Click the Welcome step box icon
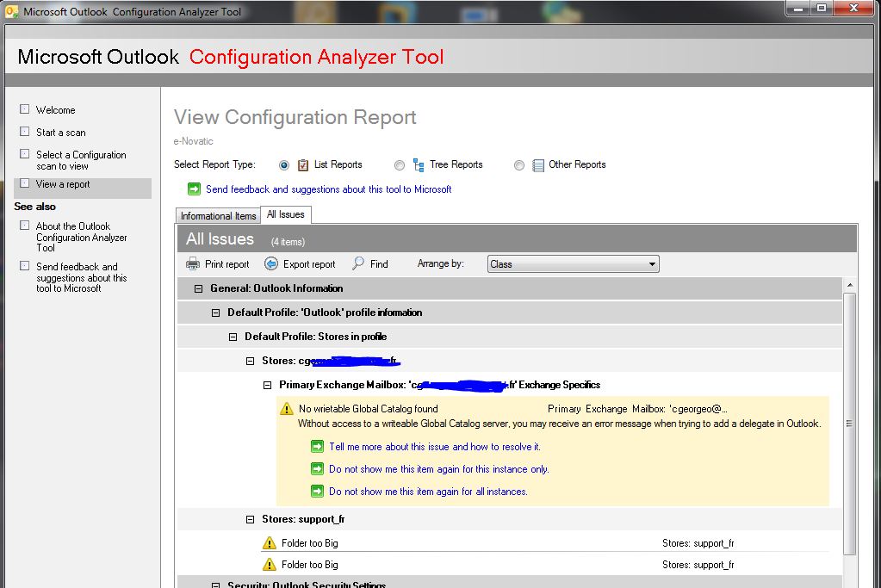 [x=25, y=109]
